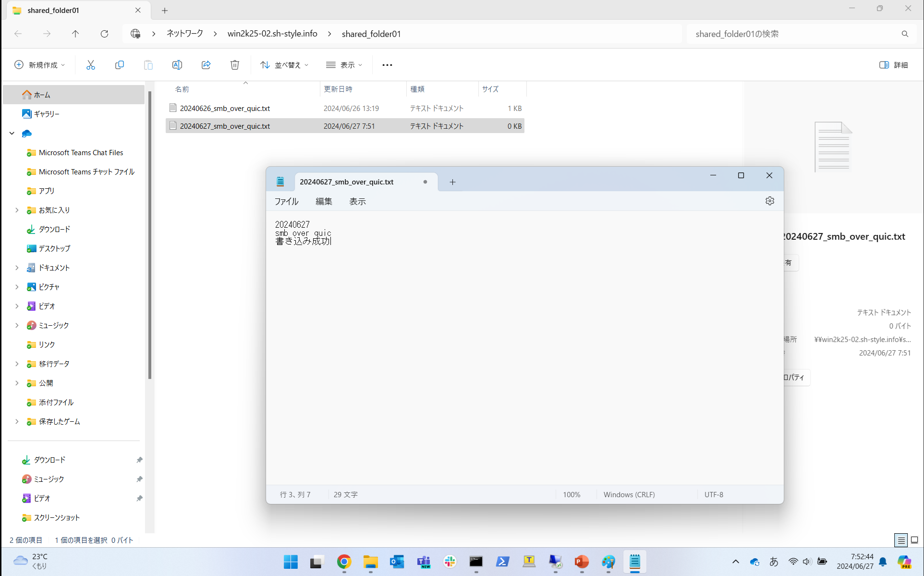
Task: Switch to thumbnail view in status bar
Action: [x=915, y=540]
